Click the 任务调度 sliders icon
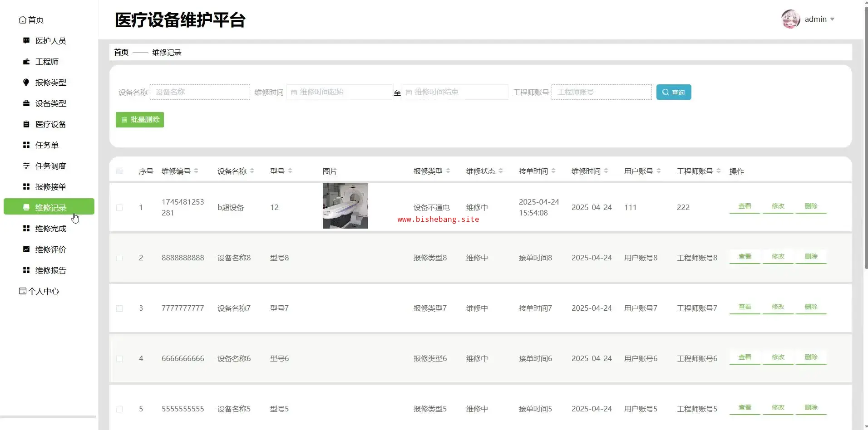The height and width of the screenshot is (430, 868). click(x=26, y=166)
